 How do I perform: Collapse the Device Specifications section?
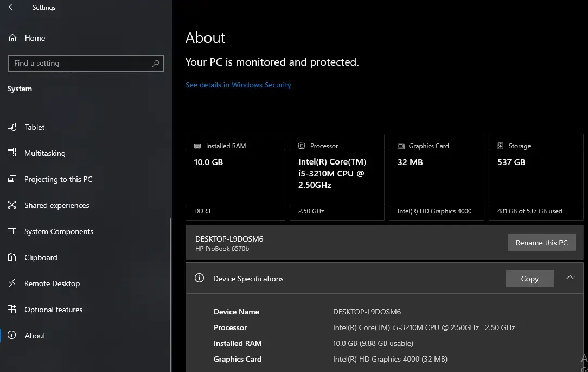click(x=570, y=278)
